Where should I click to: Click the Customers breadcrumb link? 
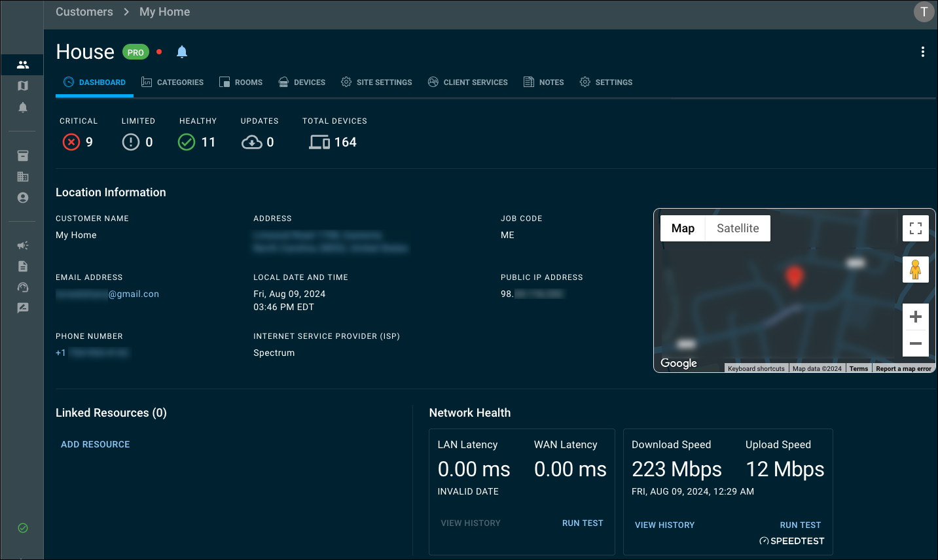pos(84,12)
